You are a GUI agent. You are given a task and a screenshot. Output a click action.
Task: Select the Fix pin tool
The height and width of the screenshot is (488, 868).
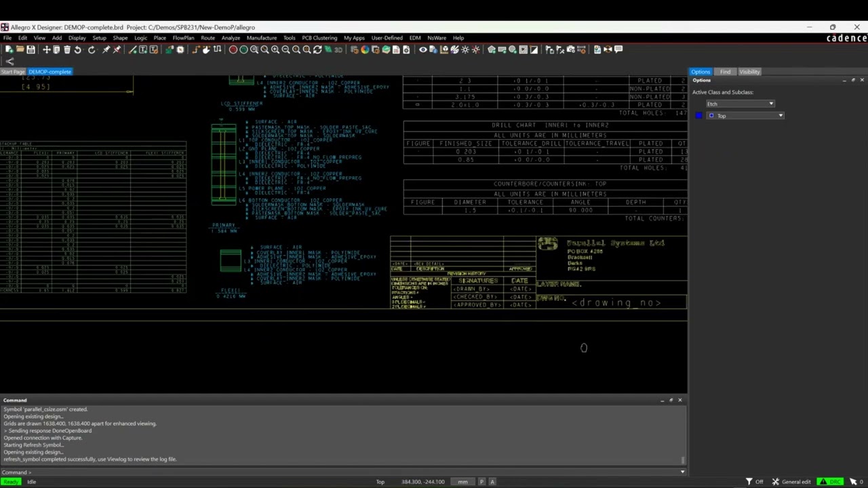pyautogui.click(x=106, y=49)
